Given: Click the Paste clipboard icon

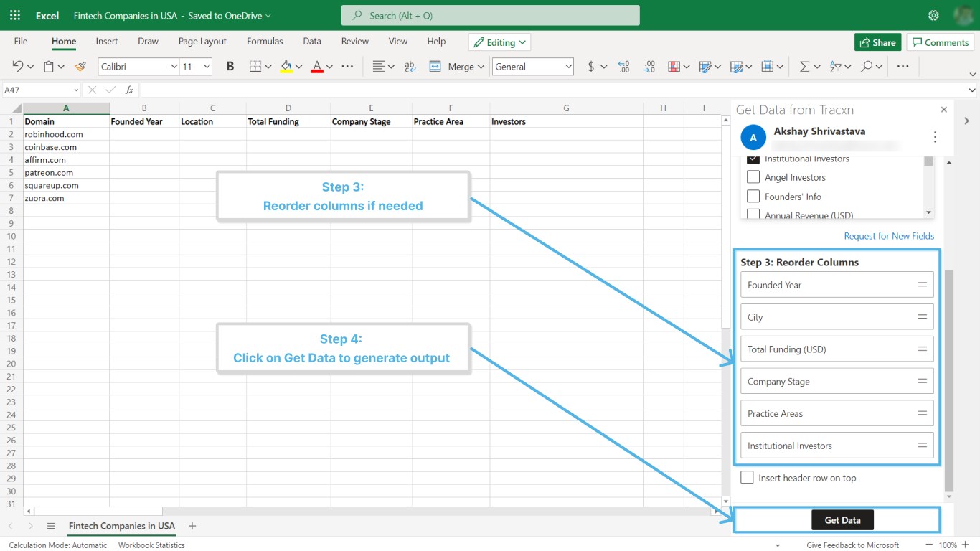Looking at the screenshot, I should click(x=49, y=67).
